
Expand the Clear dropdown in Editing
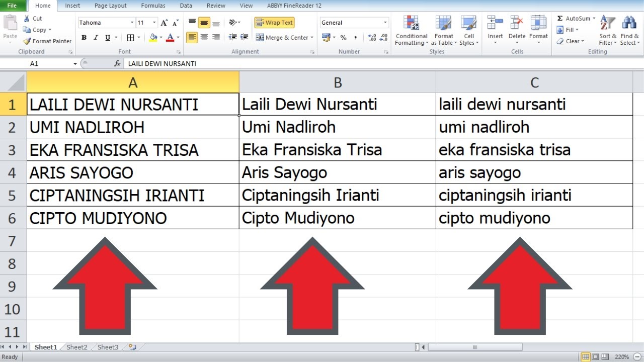(583, 41)
